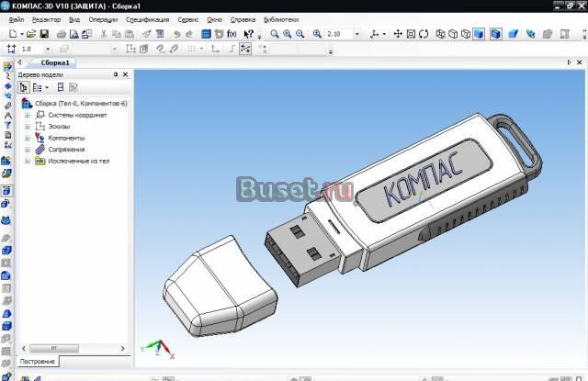
Task: Create a new document with New icon
Action: 13,34
